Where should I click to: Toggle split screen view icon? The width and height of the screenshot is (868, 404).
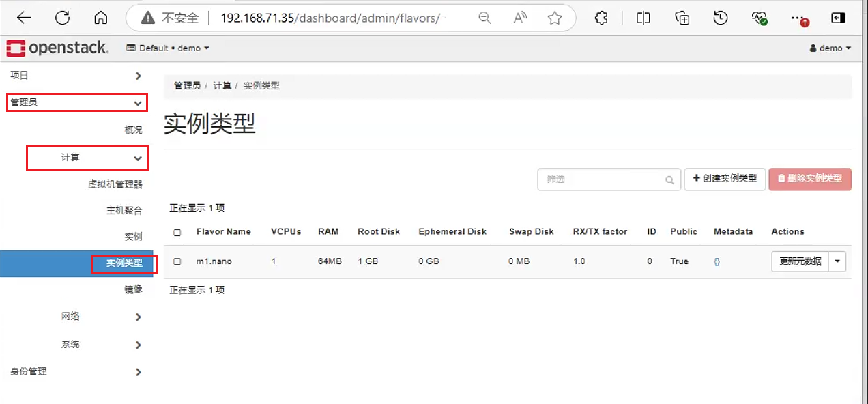[643, 18]
